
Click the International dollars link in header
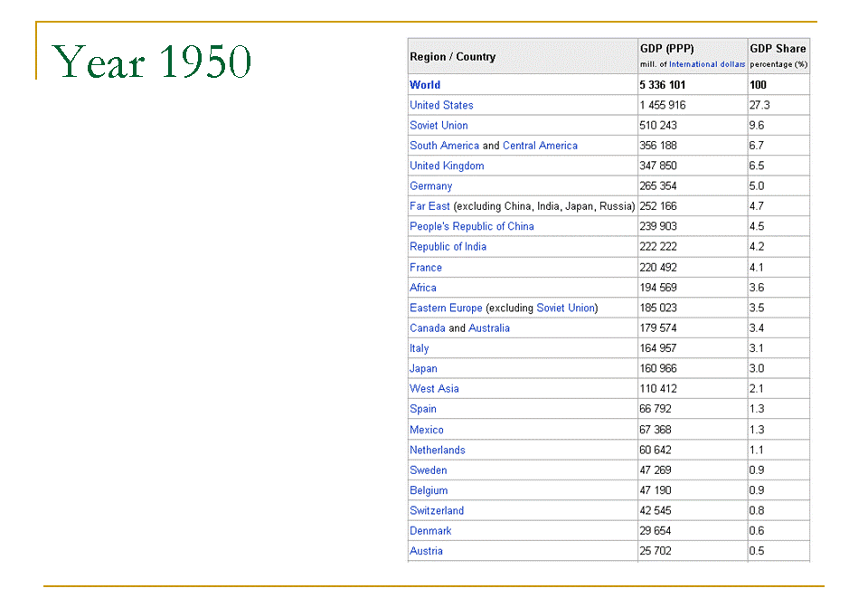(x=707, y=64)
